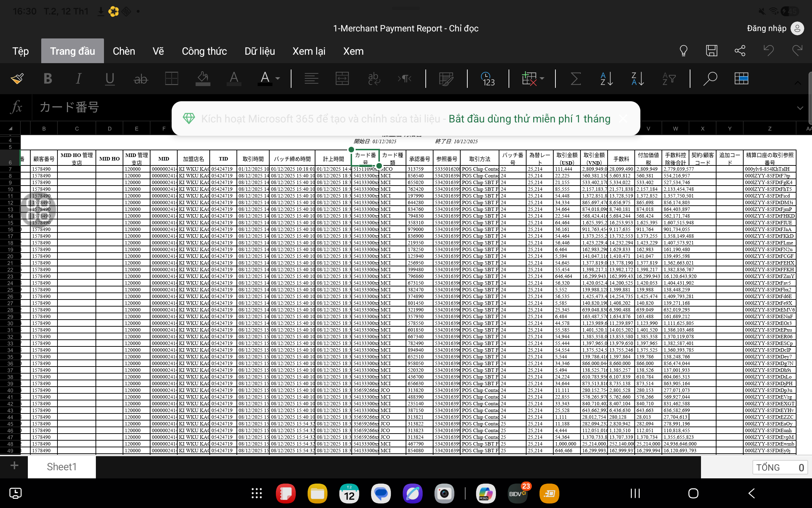Expand the font color dropdown arrow
This screenshot has height=508, width=812.
(x=278, y=78)
